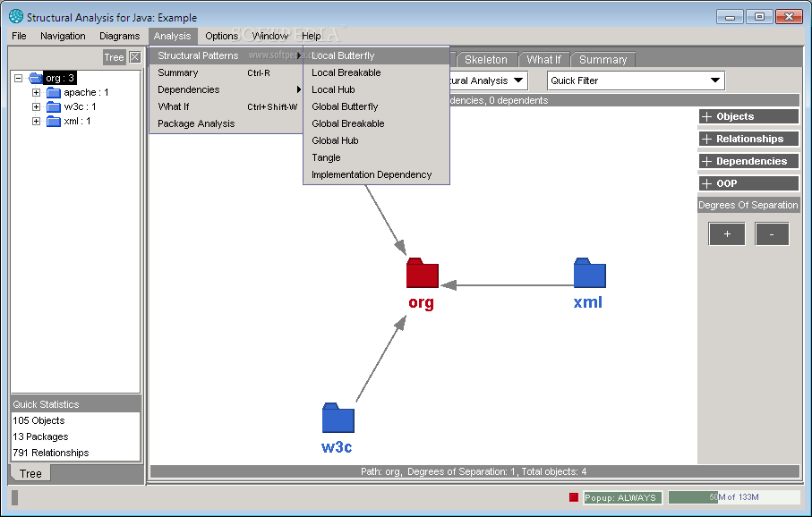Choose Local Hub pattern
This screenshot has height=517, width=812.
click(377, 90)
